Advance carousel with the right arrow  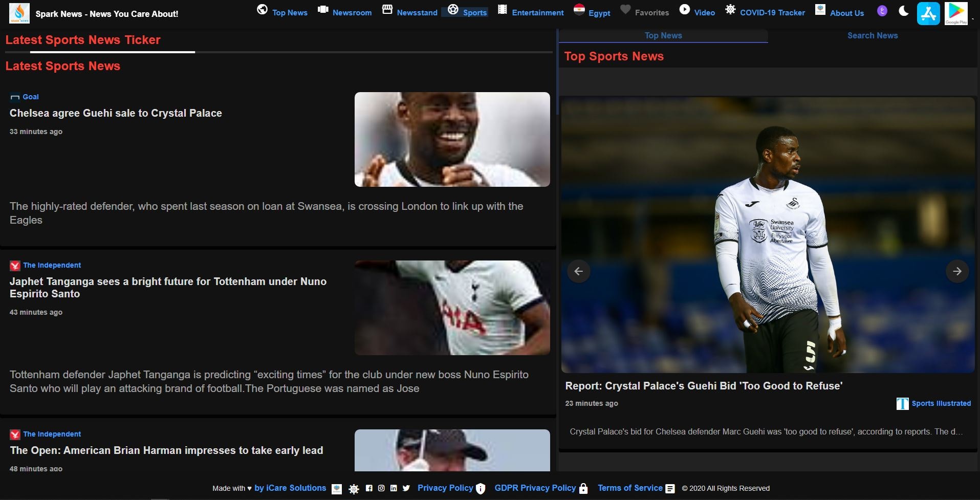coord(957,271)
